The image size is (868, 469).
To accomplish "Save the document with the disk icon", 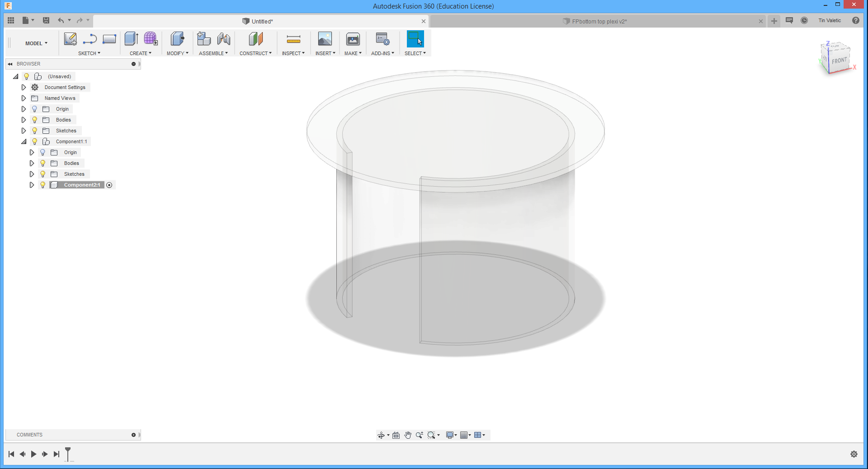I will 46,20.
